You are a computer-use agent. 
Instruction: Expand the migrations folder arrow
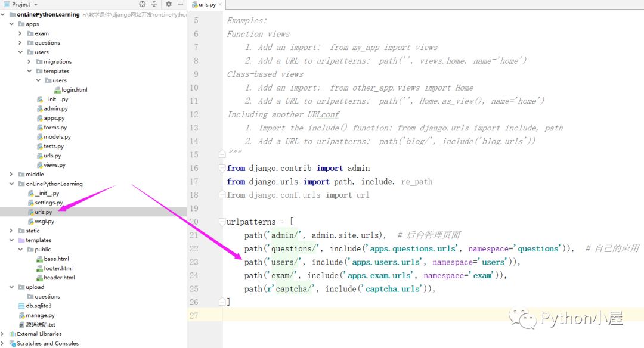point(29,61)
